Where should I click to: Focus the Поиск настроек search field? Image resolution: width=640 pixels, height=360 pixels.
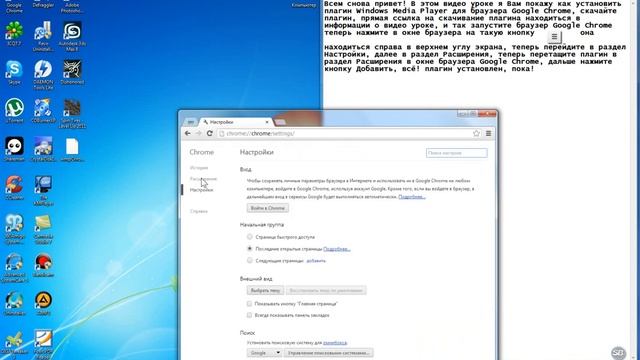point(456,153)
